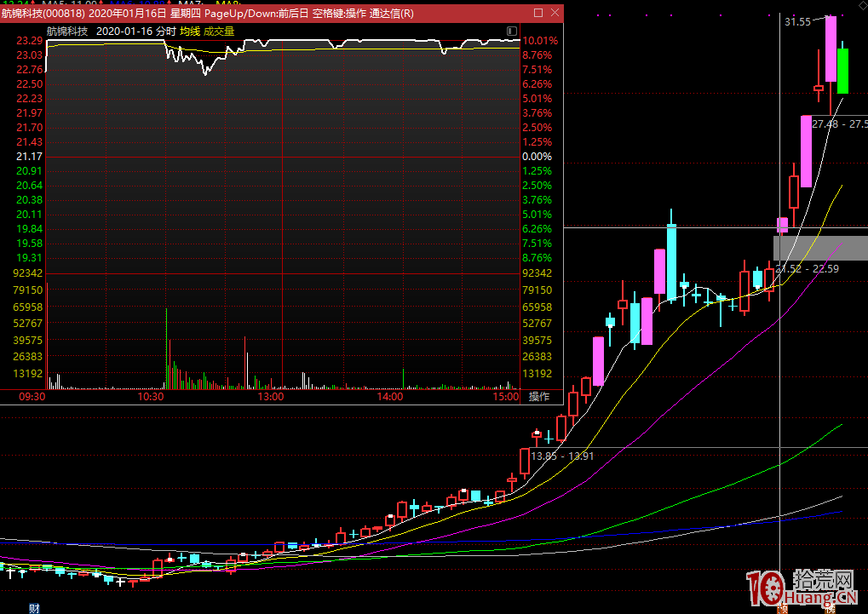Click the 31.55 high price label
868x614 pixels.
click(x=797, y=22)
